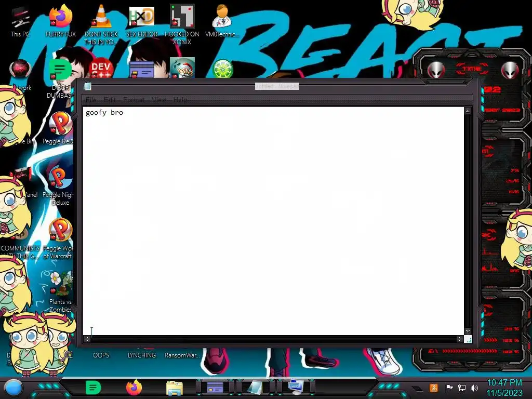This screenshot has width=532, height=399.
Task: Select the blue card app desktop icon
Action: [x=142, y=70]
